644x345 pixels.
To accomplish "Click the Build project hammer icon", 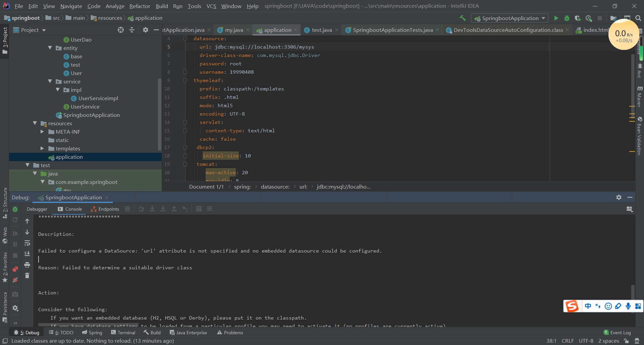I will 463,18.
